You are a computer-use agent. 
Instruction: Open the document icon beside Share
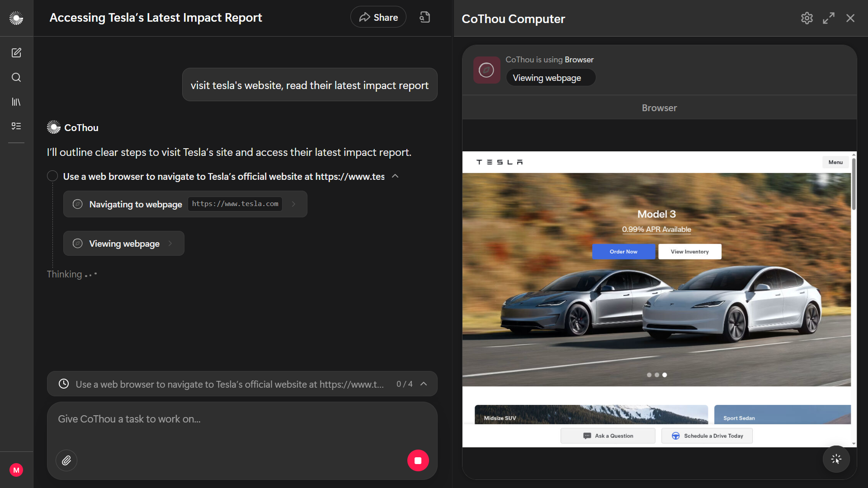point(425,17)
